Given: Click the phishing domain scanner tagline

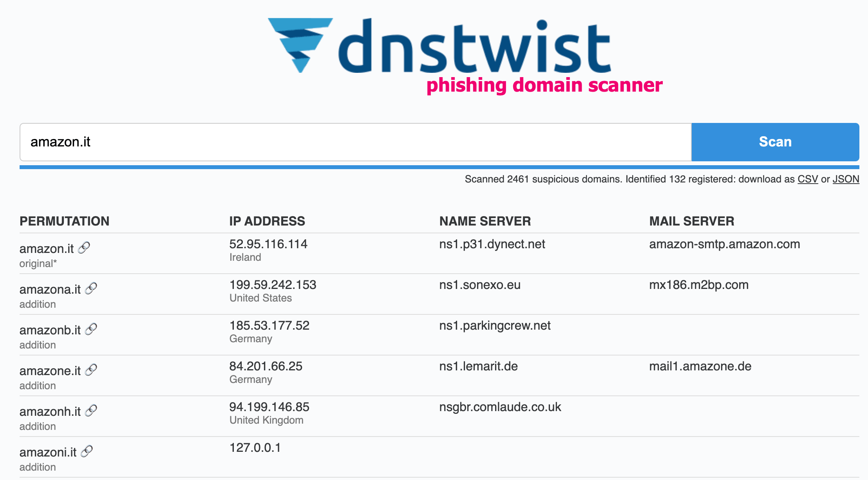Looking at the screenshot, I should [x=544, y=85].
